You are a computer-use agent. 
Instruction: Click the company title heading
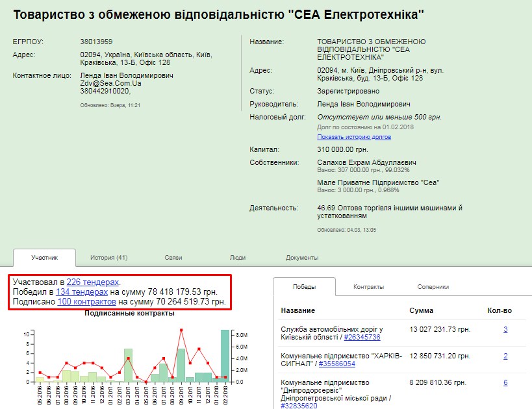(x=218, y=15)
